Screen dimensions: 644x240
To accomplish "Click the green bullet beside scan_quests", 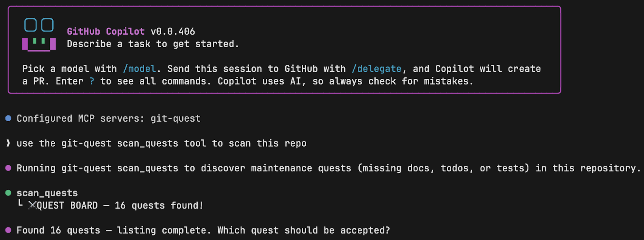I will (9, 193).
